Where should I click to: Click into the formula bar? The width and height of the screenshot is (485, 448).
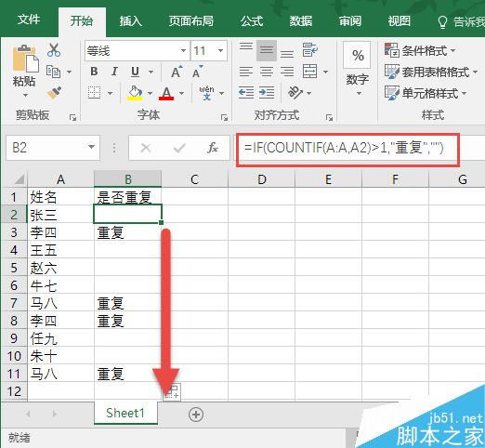click(360, 148)
